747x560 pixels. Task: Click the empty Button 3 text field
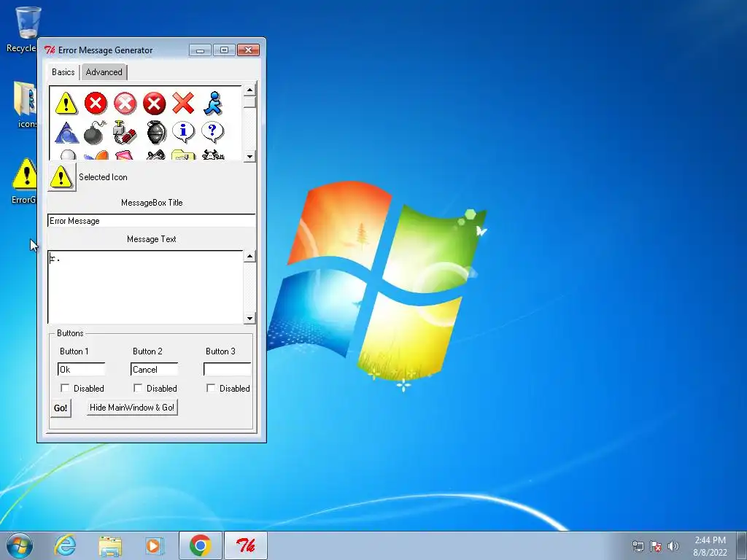pos(228,369)
